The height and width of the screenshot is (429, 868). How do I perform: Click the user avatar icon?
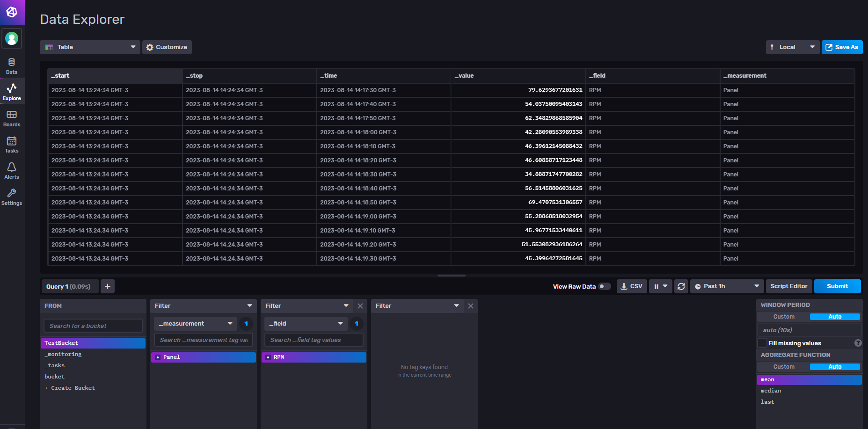coord(12,38)
